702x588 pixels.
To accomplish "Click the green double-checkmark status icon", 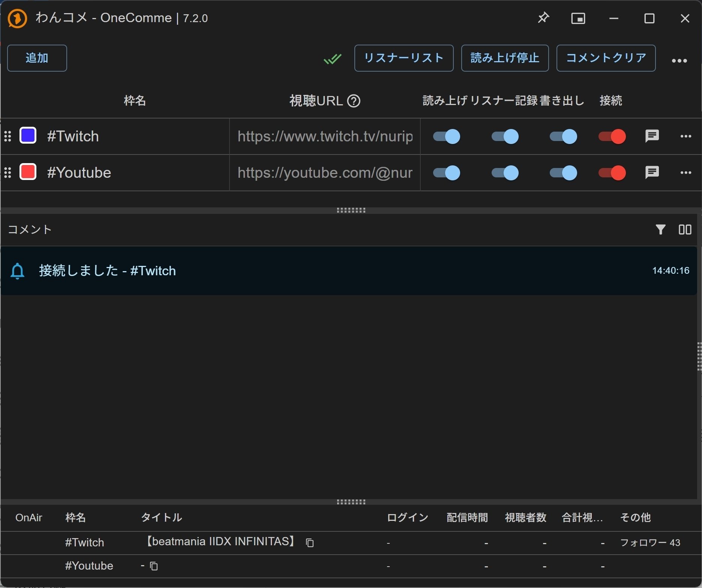I will 332,59.
